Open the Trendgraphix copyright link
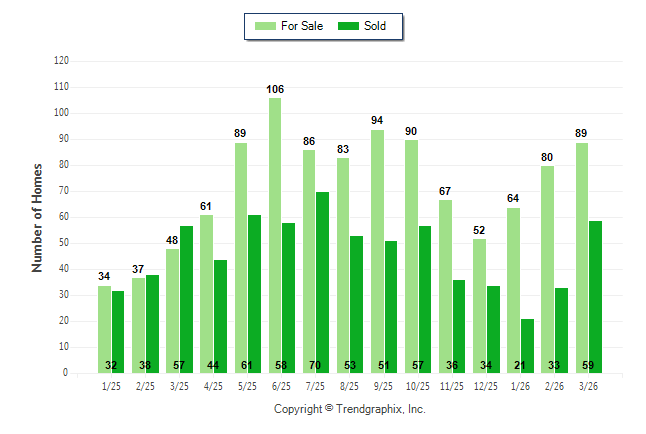The image size is (646, 434). point(350,409)
